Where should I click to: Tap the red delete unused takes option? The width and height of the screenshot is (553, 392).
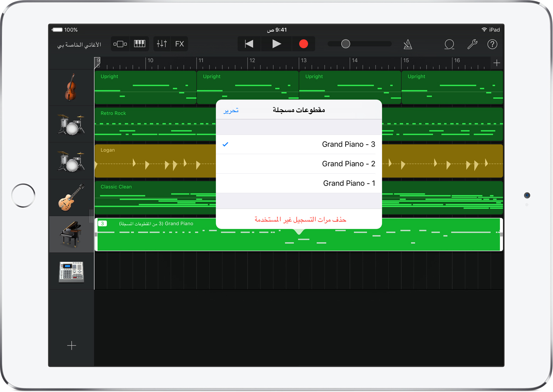(300, 219)
